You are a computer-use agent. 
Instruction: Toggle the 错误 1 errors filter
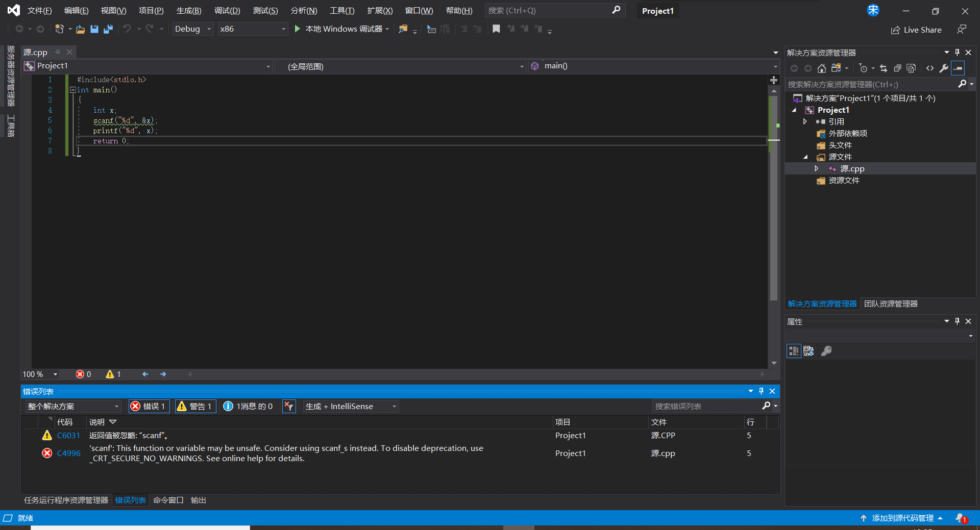[149, 407]
